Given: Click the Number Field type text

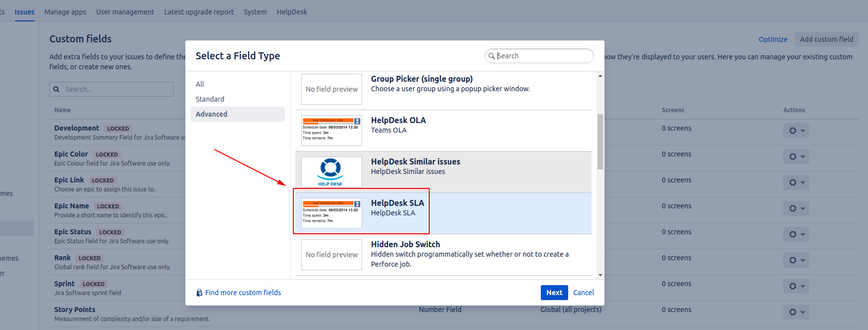Looking at the screenshot, I should (x=440, y=310).
